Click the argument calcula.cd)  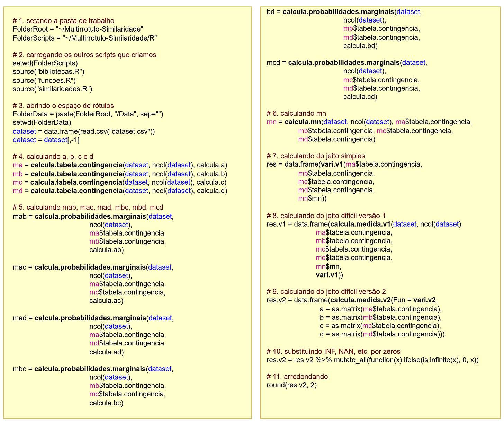360,97
